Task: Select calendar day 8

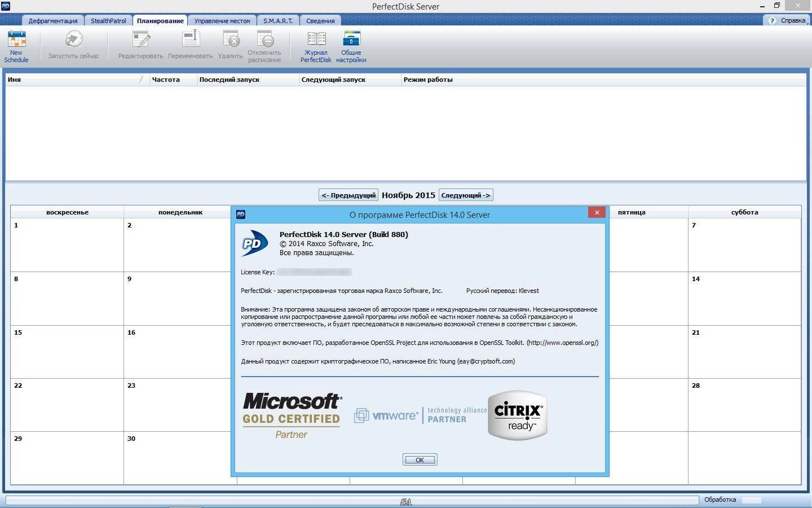Action: tap(67, 299)
